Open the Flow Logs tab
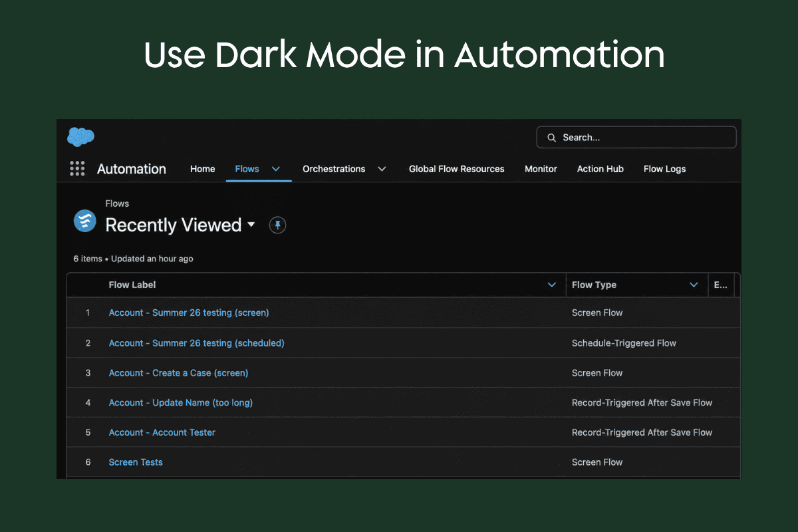Image resolution: width=798 pixels, height=532 pixels. (664, 169)
